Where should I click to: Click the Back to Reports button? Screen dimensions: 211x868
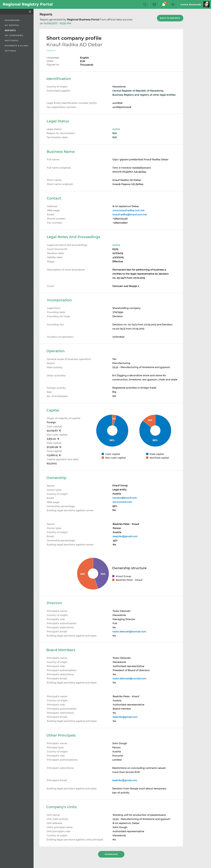[x=170, y=18]
